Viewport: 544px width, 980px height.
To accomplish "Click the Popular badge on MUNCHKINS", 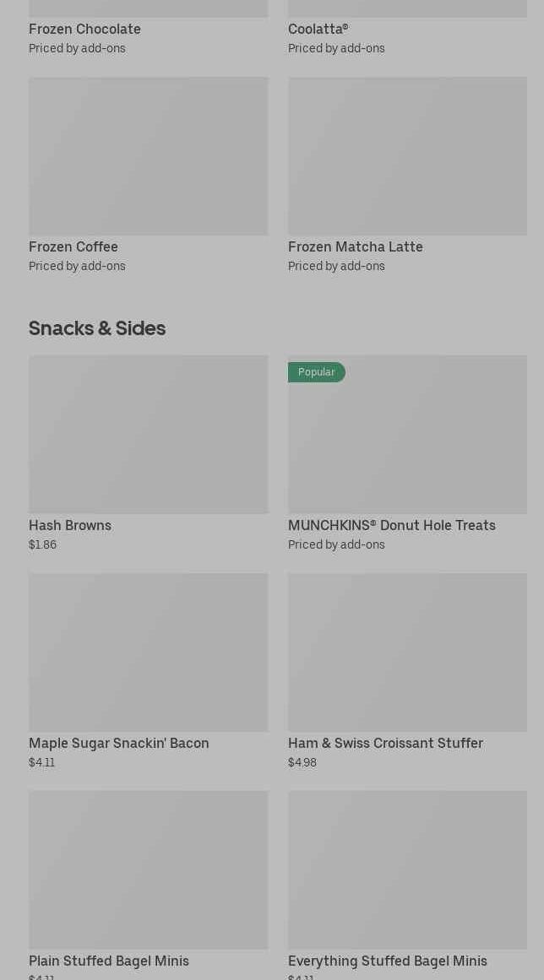I will click(x=317, y=372).
